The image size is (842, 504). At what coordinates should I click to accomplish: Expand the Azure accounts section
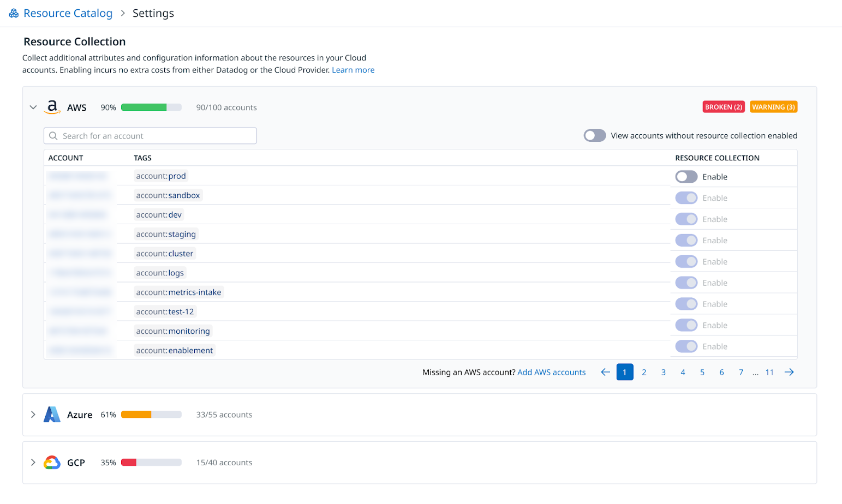pos(33,415)
